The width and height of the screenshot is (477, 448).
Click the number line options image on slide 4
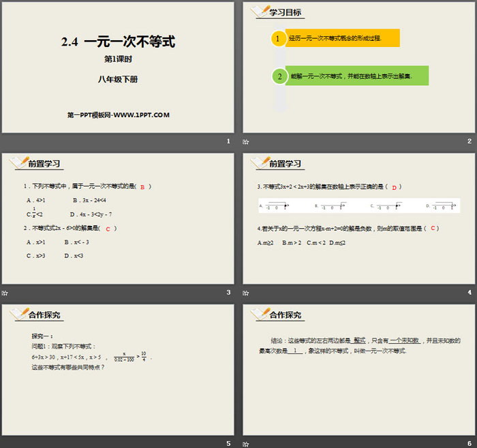click(x=358, y=205)
